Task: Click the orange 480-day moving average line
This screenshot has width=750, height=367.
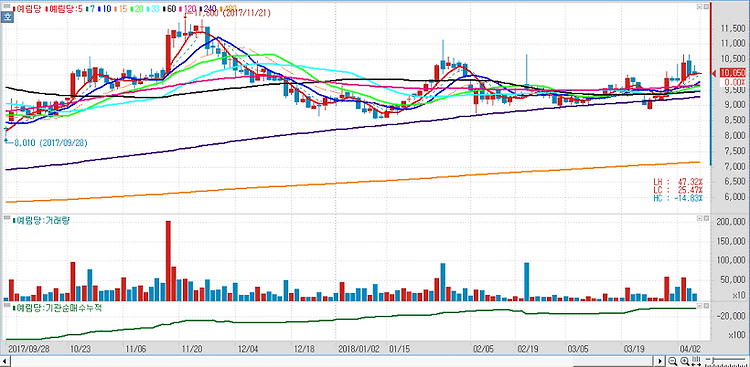Action: pos(353,182)
